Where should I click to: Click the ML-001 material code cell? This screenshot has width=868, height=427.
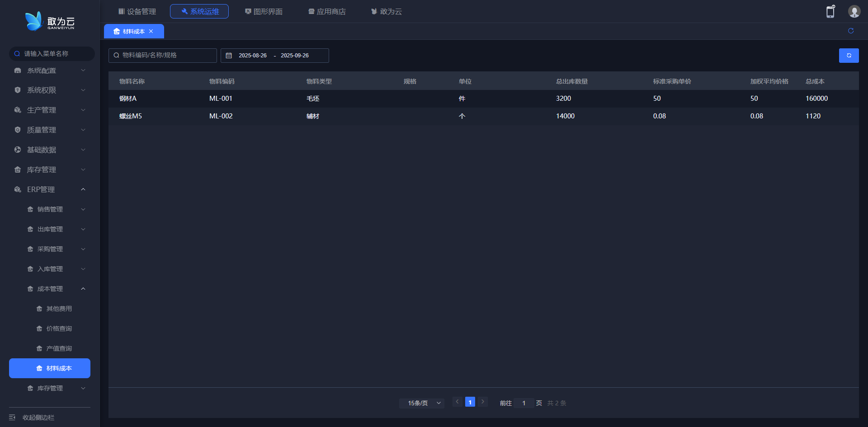(x=221, y=99)
